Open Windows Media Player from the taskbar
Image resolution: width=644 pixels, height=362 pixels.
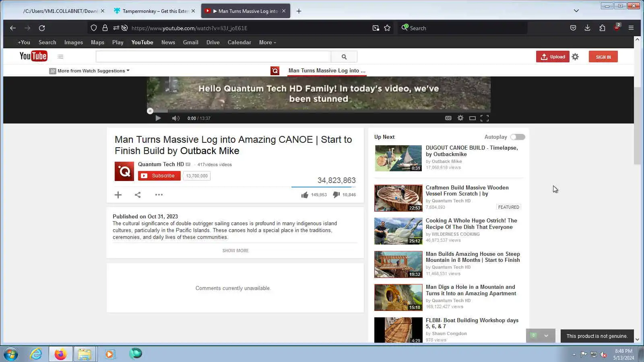coord(109,354)
